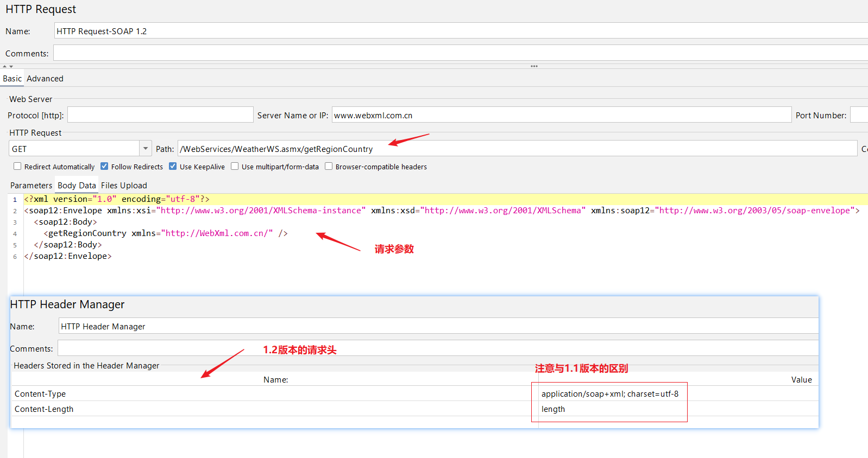868x458 pixels.
Task: Select the Basic tab
Action: [12, 79]
